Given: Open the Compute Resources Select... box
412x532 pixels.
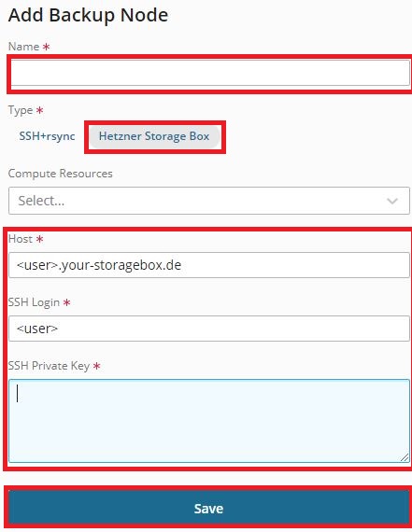Looking at the screenshot, I should pyautogui.click(x=209, y=201).
